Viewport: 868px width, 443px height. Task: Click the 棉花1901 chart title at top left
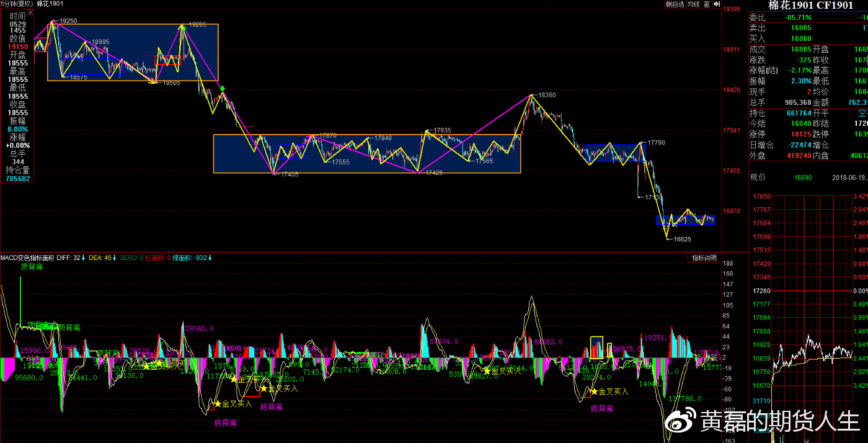[x=50, y=4]
